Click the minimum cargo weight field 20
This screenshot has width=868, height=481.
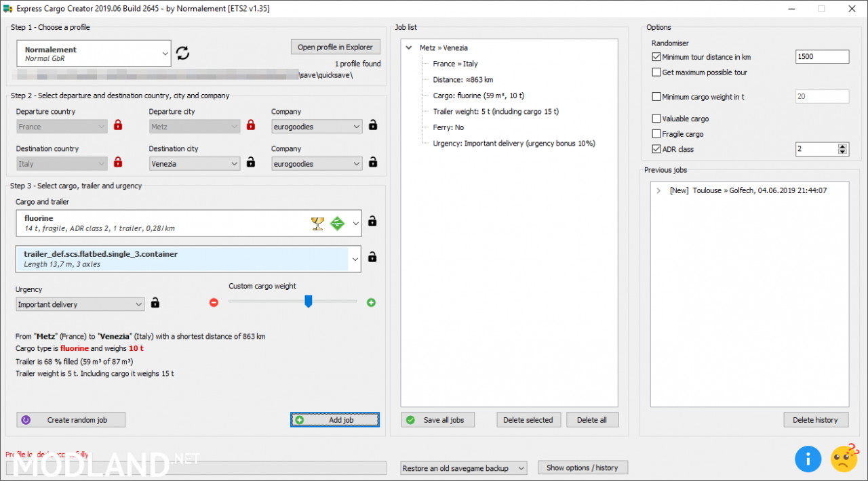click(822, 97)
